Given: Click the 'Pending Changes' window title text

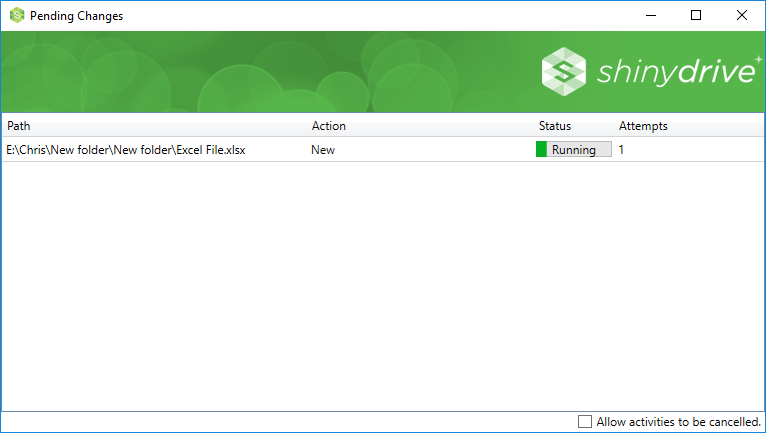Looking at the screenshot, I should pos(76,16).
